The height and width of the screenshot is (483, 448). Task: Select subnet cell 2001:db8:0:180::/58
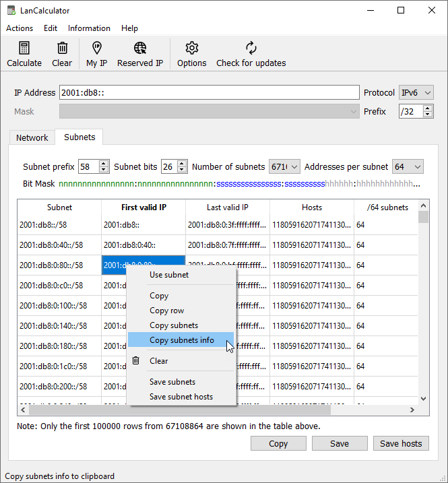point(59,346)
